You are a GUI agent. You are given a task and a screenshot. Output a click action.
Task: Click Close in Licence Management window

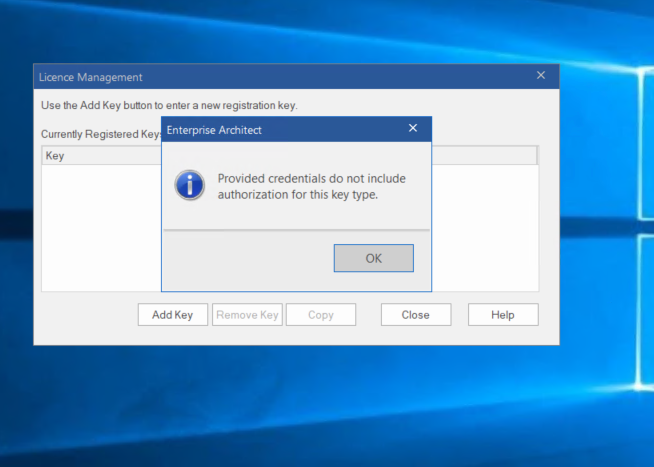tap(416, 314)
